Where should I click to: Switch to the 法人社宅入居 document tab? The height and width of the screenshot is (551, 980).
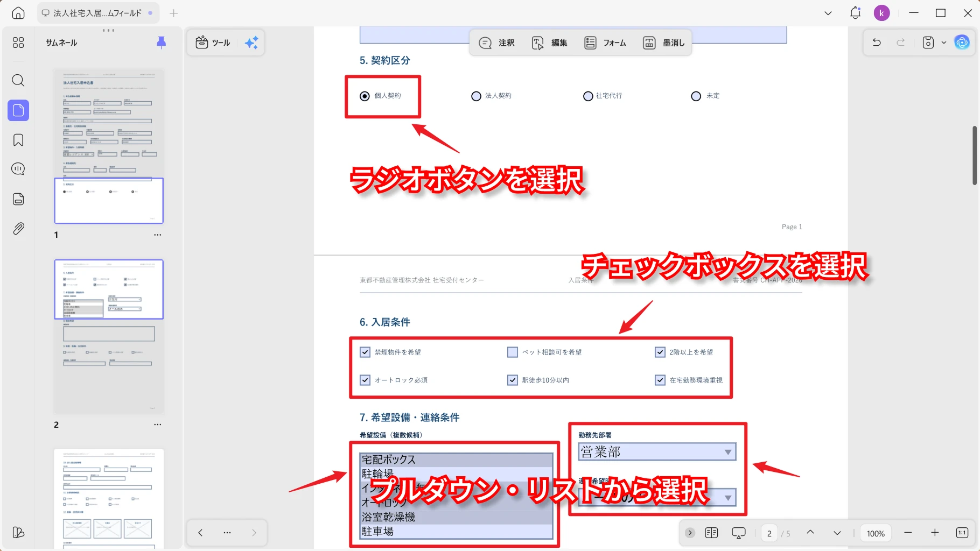(x=97, y=13)
